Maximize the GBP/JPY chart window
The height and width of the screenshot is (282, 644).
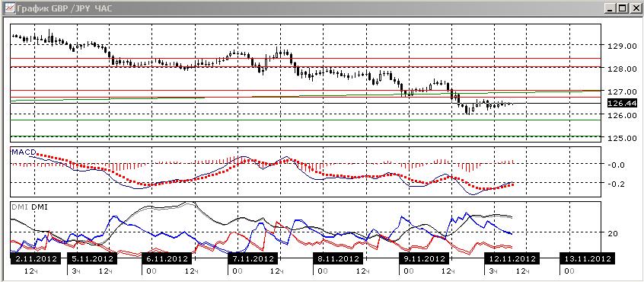[x=622, y=8]
